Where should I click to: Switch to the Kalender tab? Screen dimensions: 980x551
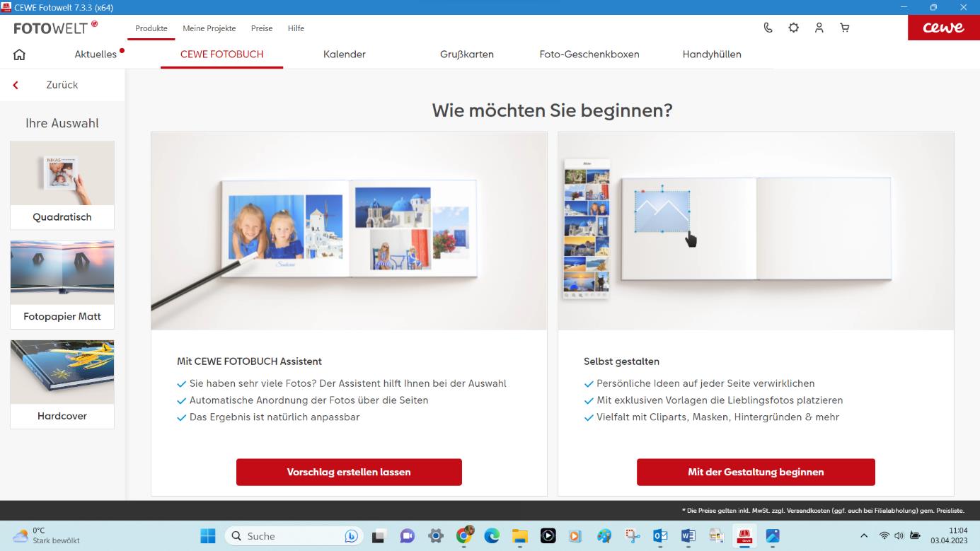coord(345,54)
